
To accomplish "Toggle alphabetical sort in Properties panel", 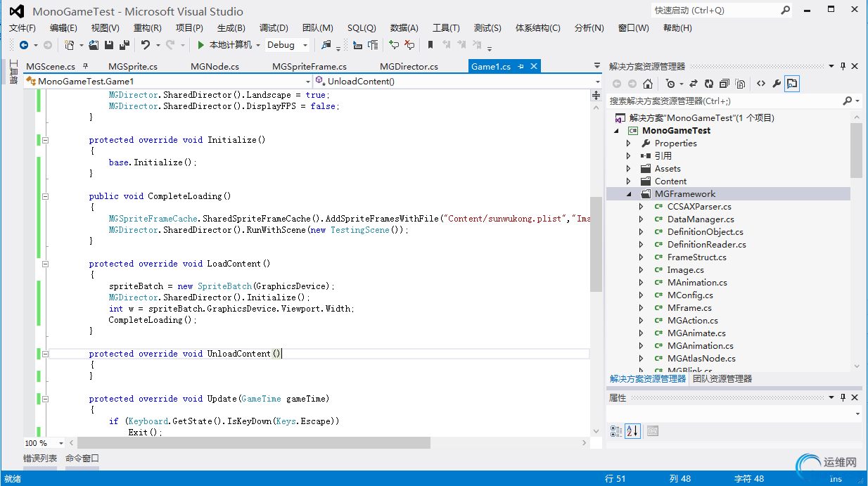I will (632, 430).
